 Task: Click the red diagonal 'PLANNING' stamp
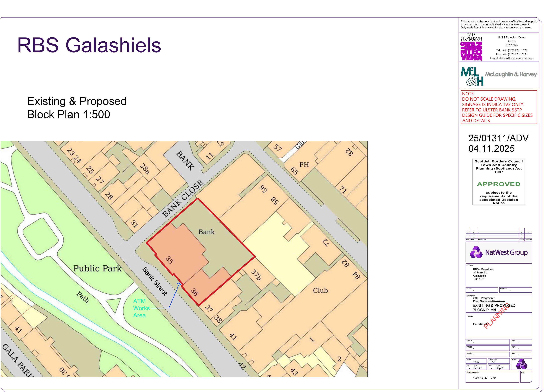[497, 316]
